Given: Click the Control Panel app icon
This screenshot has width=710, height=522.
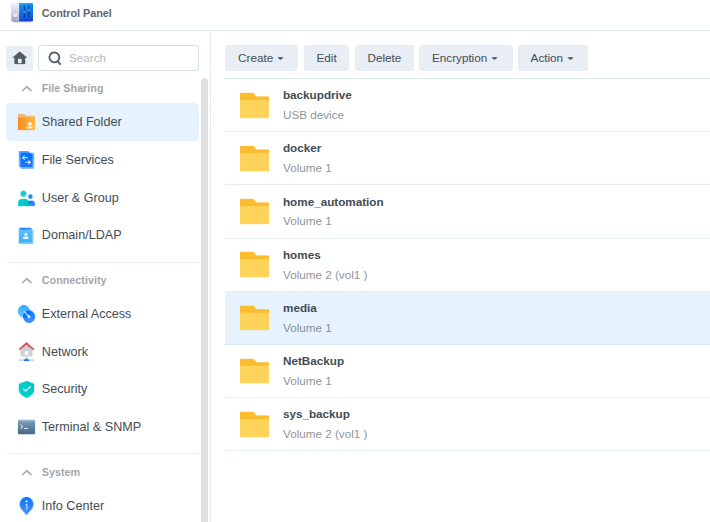Looking at the screenshot, I should point(22,13).
